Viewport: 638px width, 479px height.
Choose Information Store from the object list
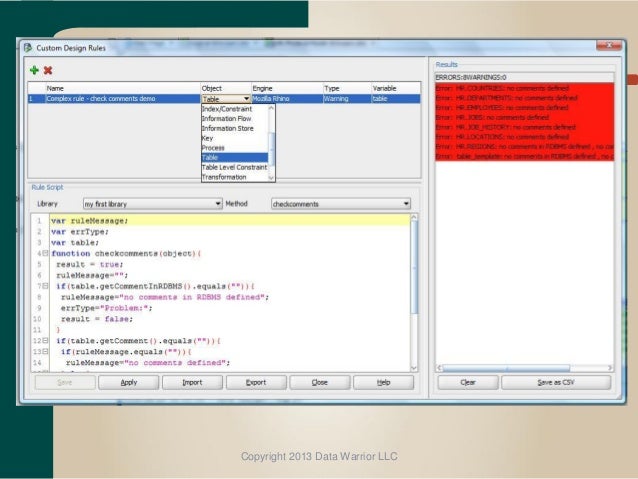tap(235, 128)
